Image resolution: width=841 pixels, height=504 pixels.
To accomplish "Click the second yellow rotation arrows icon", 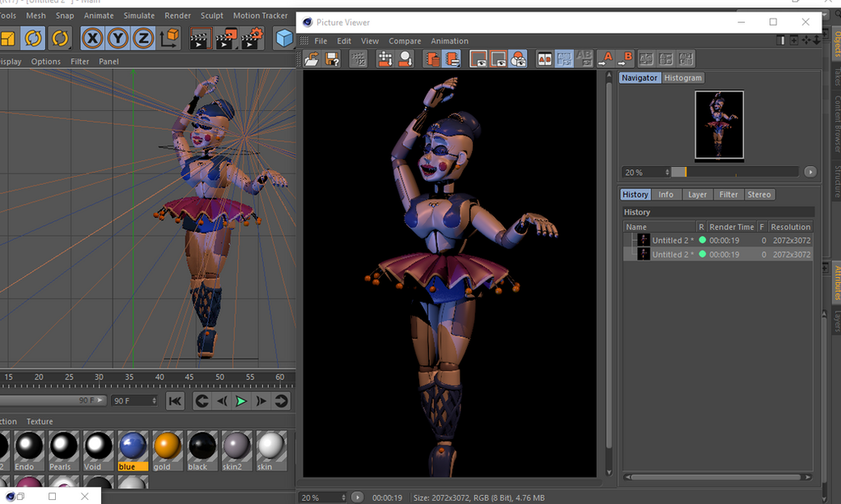I will click(x=60, y=39).
